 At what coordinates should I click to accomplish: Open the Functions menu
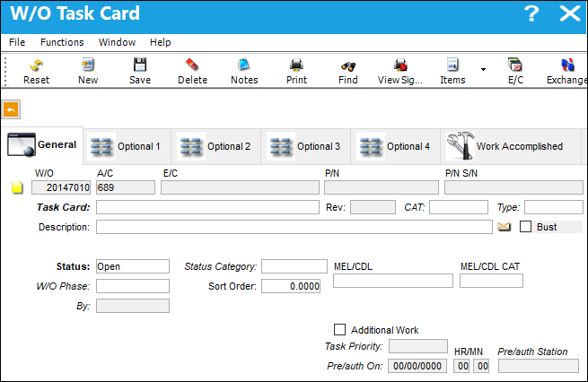(x=62, y=42)
